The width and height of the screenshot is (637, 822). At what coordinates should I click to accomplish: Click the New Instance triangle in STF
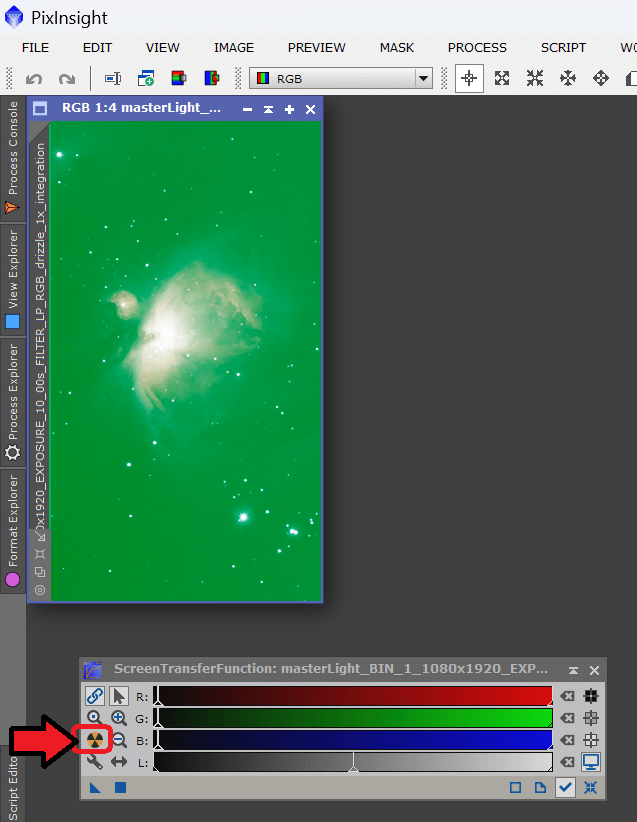pos(95,787)
